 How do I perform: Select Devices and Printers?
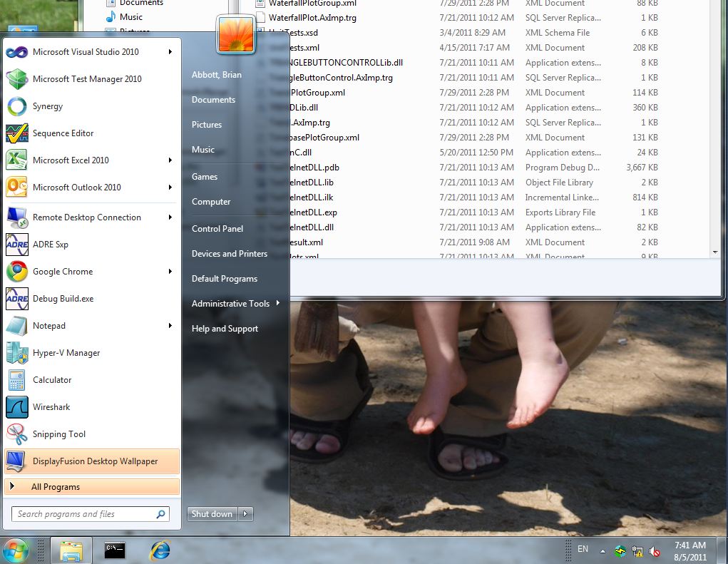229,254
